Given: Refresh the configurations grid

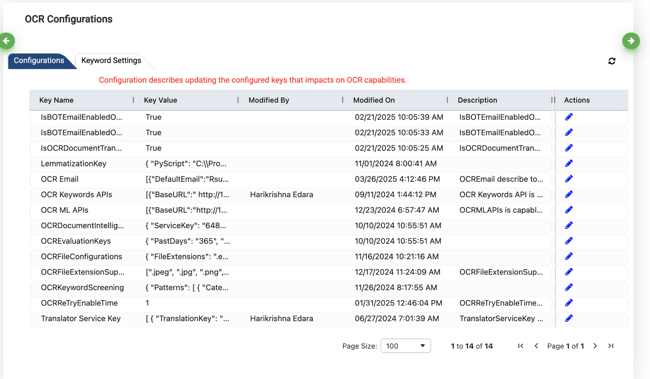Looking at the screenshot, I should [x=611, y=61].
